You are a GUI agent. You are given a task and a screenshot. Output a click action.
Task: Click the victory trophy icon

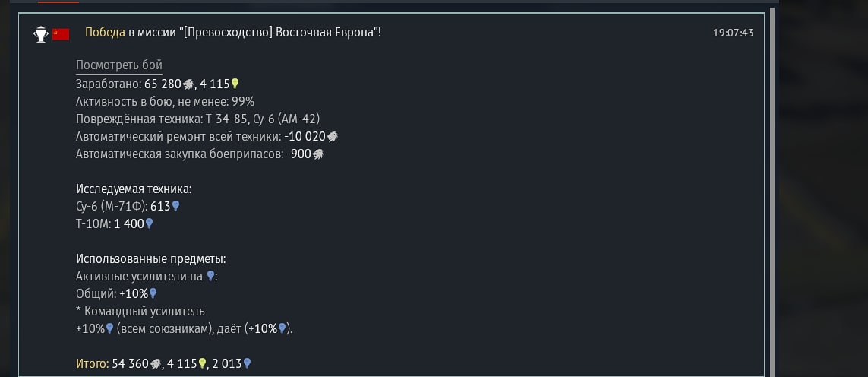[40, 33]
